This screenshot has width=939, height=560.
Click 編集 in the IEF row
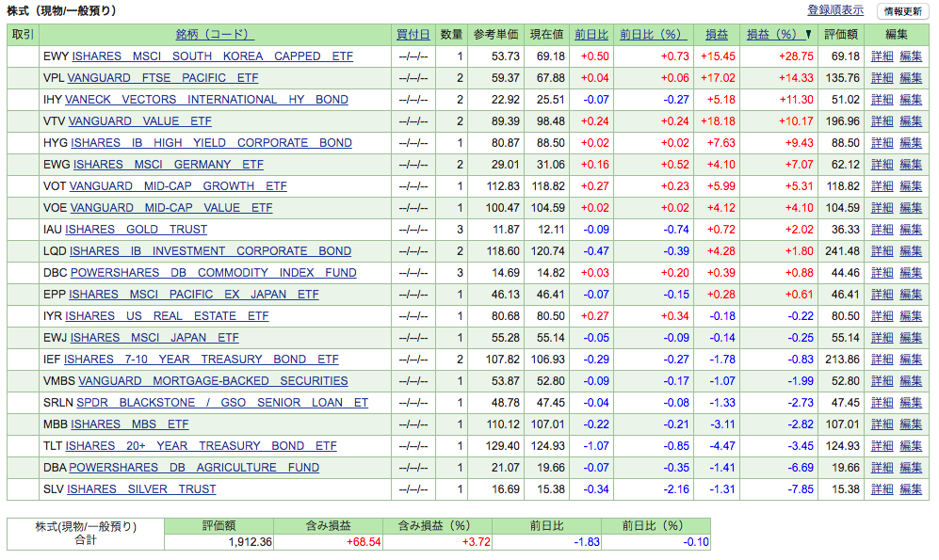pos(911,360)
